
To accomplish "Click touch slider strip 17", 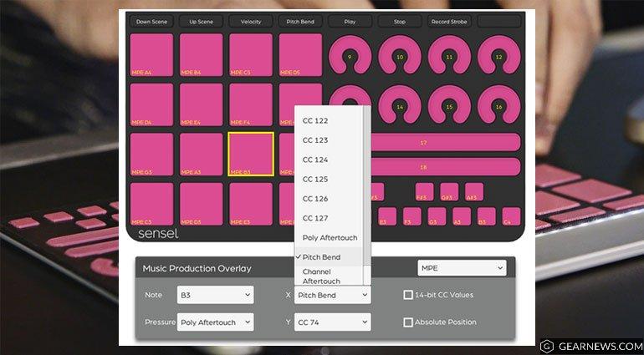I will point(446,142).
